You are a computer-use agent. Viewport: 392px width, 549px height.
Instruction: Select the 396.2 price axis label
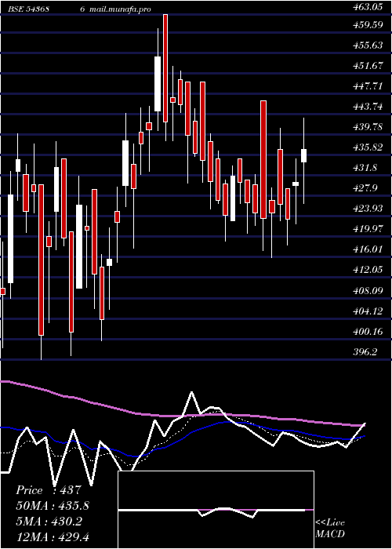click(x=365, y=352)
